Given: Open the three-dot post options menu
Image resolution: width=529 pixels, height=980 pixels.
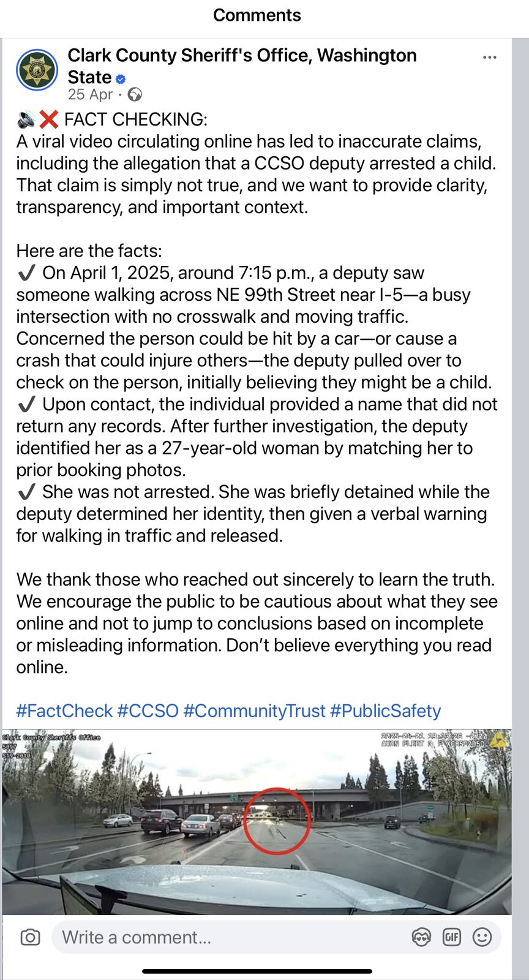Looking at the screenshot, I should coord(489,58).
